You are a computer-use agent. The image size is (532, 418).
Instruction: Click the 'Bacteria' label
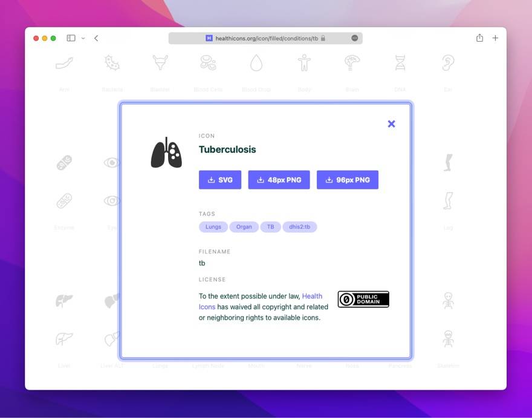coord(112,90)
